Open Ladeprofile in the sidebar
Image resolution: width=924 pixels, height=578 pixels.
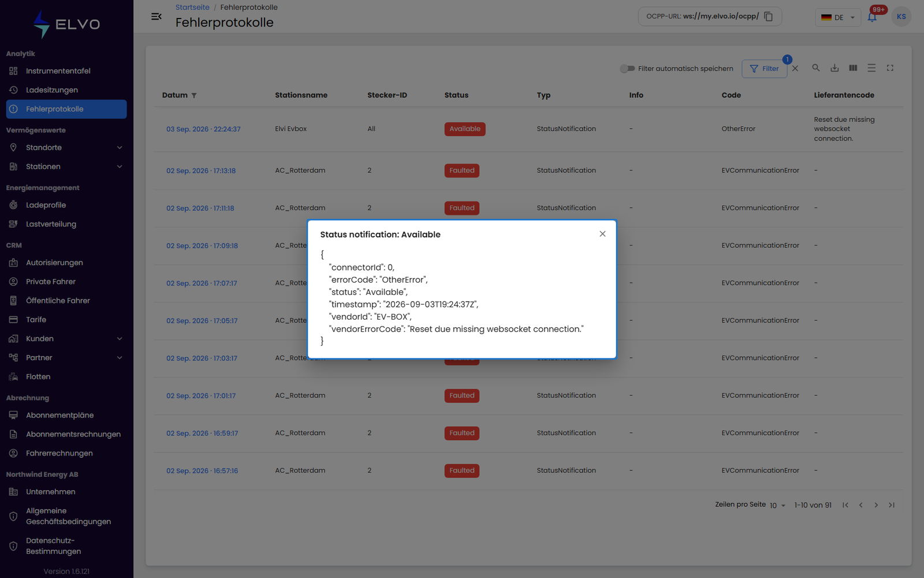click(x=66, y=205)
